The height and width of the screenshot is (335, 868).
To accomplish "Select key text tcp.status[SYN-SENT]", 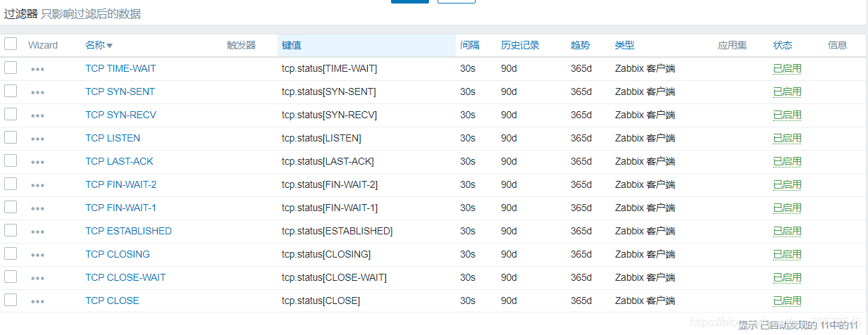I will [x=329, y=91].
